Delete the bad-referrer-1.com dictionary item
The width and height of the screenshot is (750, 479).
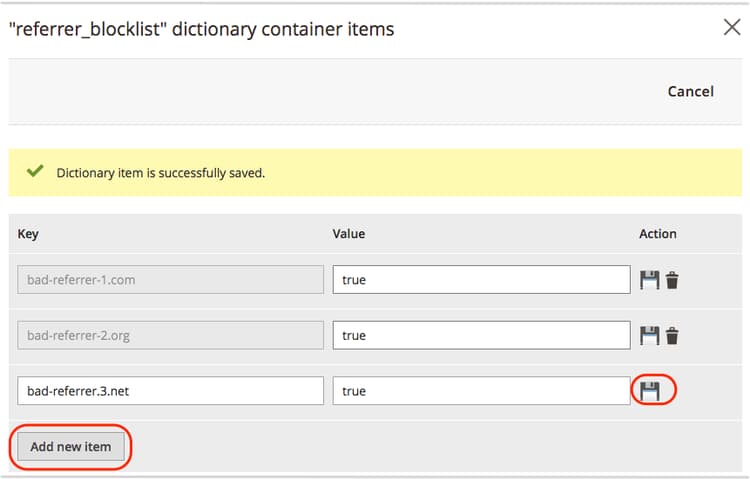tap(672, 280)
